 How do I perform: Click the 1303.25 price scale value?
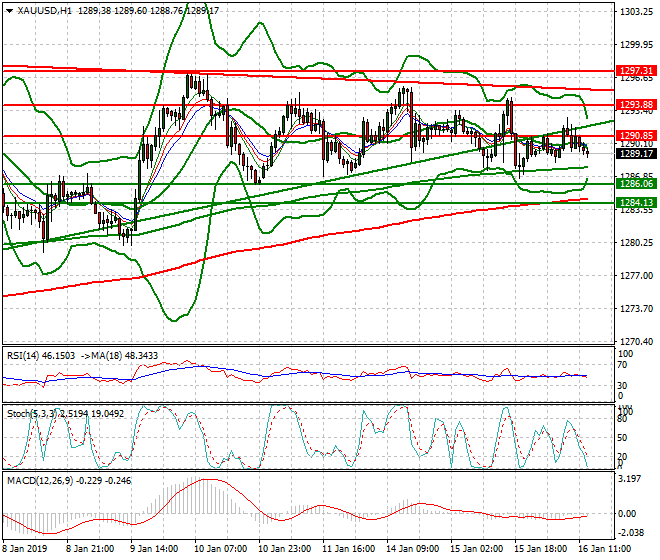(636, 12)
